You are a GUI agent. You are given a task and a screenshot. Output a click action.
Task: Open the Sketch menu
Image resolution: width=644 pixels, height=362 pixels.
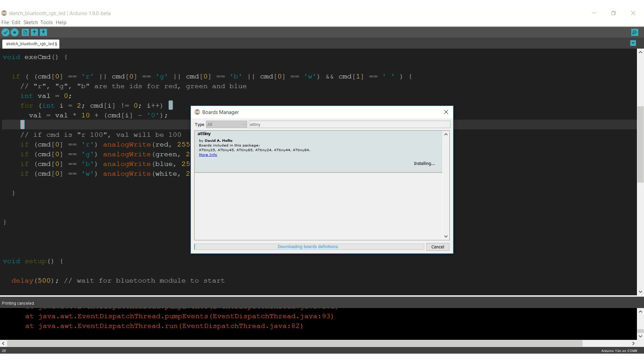point(31,22)
